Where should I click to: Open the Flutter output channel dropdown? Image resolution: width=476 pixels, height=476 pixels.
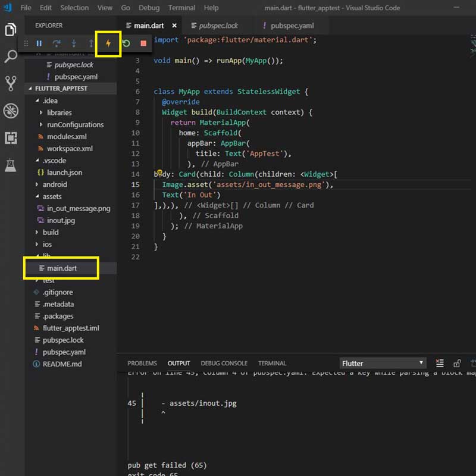383,363
